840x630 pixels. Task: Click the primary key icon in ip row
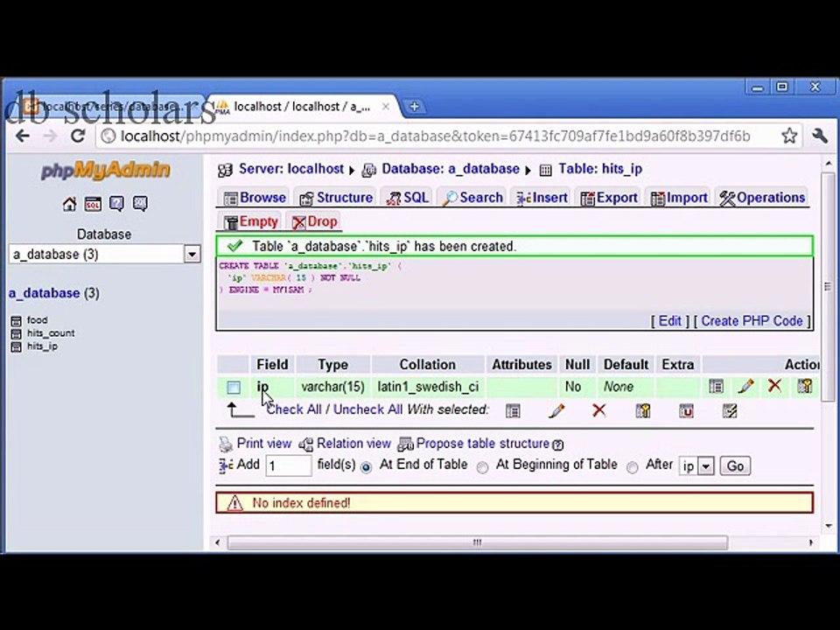(805, 386)
